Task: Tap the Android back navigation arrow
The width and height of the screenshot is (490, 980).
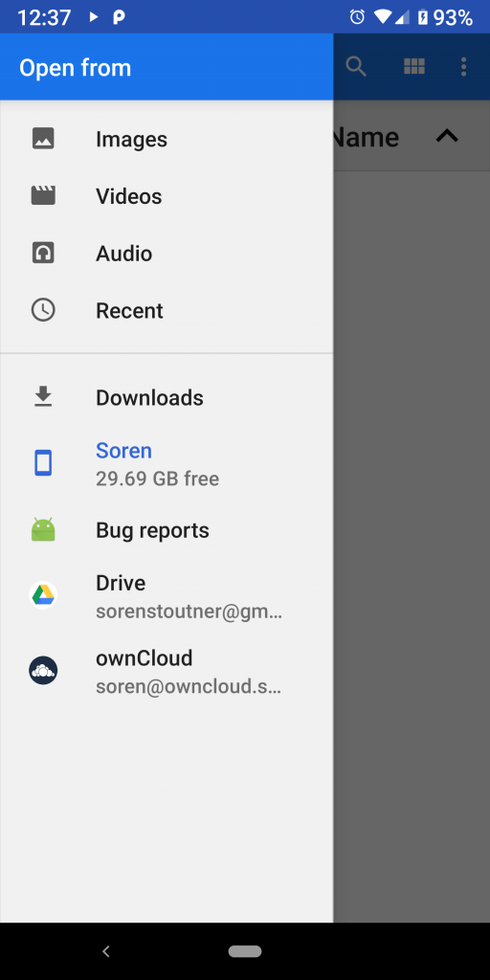Action: (x=106, y=951)
